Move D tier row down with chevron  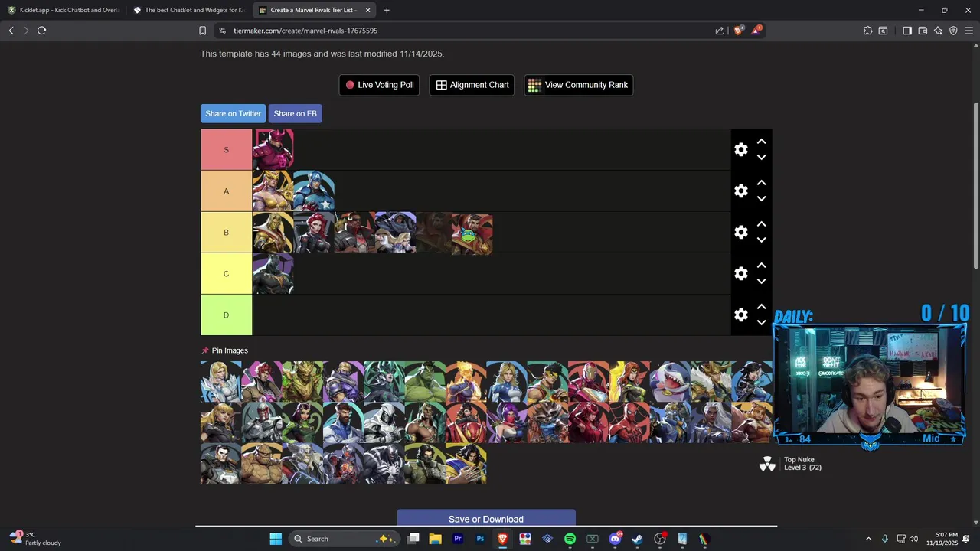click(761, 323)
